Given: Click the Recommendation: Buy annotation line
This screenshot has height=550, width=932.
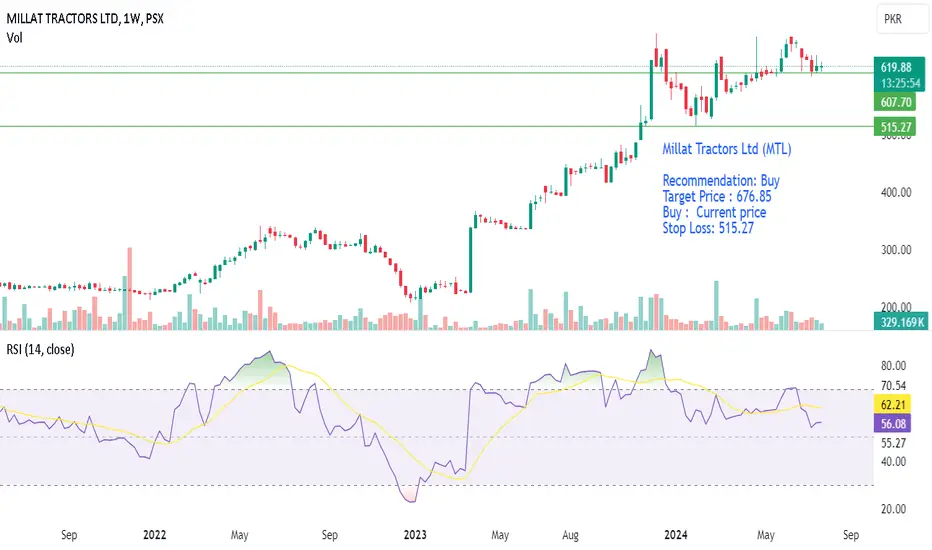Looking at the screenshot, I should [x=721, y=180].
